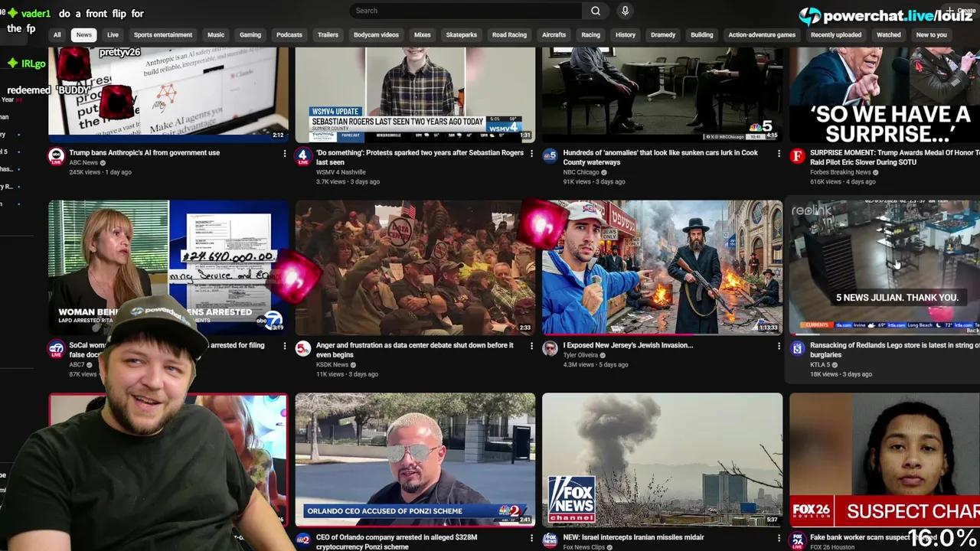This screenshot has width=980, height=551.
Task: Play the data center crowd thumbnail
Action: coord(415,267)
